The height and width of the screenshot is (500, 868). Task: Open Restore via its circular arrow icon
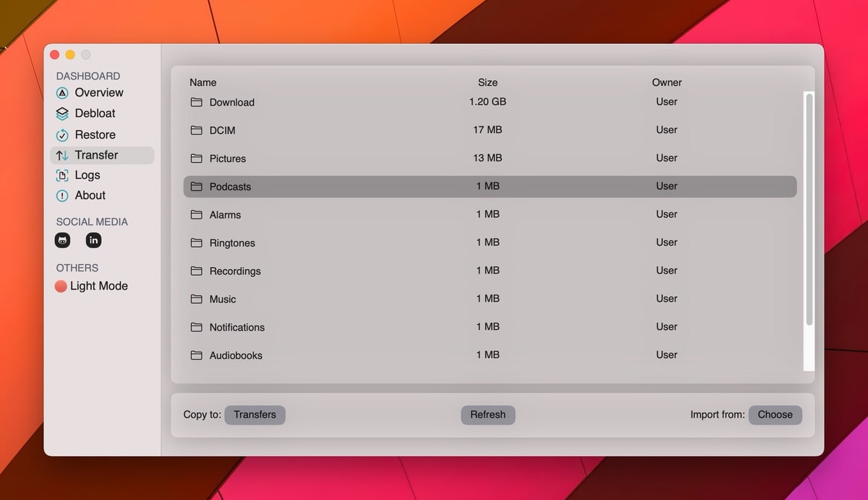click(x=62, y=135)
